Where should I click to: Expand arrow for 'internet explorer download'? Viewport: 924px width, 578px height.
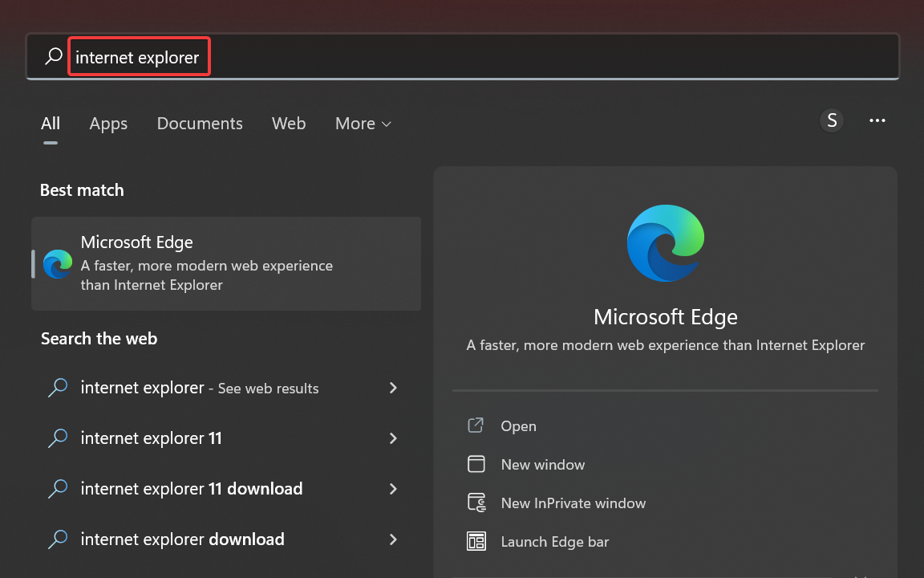[393, 539]
